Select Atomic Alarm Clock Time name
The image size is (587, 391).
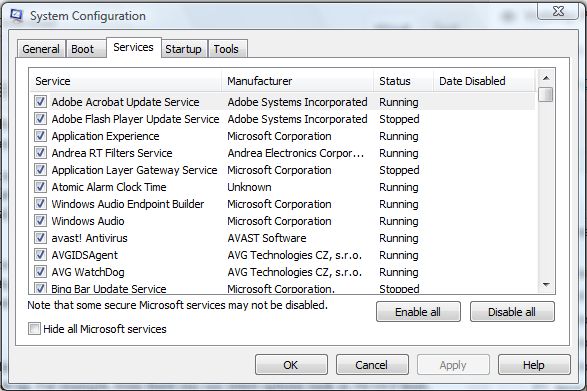(x=109, y=187)
